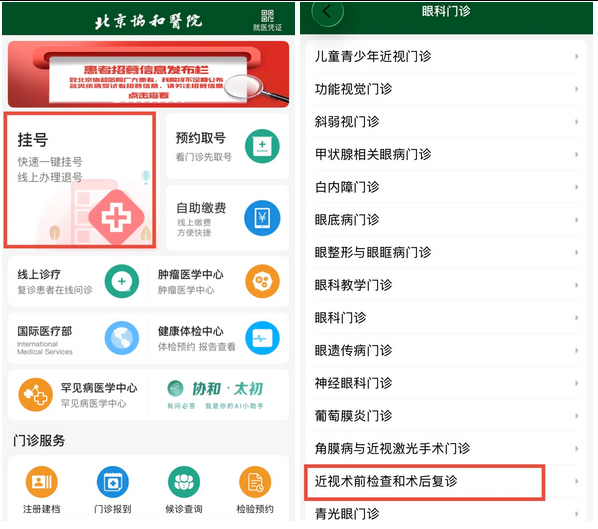Expand the 青光眼门诊 chevron arrow

(x=576, y=514)
